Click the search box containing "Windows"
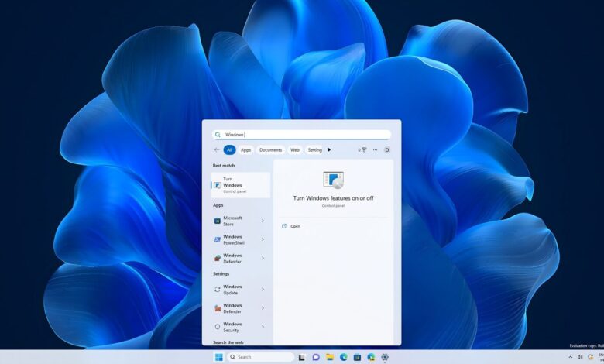The image size is (604, 364). point(302,134)
